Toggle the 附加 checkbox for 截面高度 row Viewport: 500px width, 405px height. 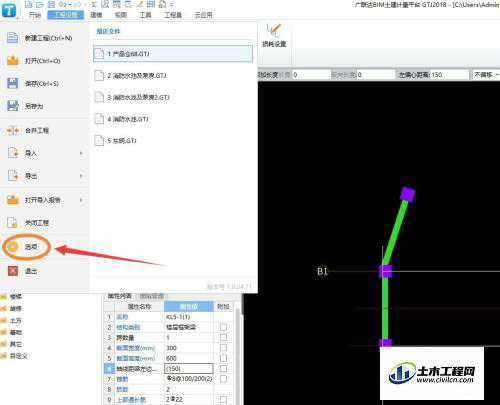[223, 358]
